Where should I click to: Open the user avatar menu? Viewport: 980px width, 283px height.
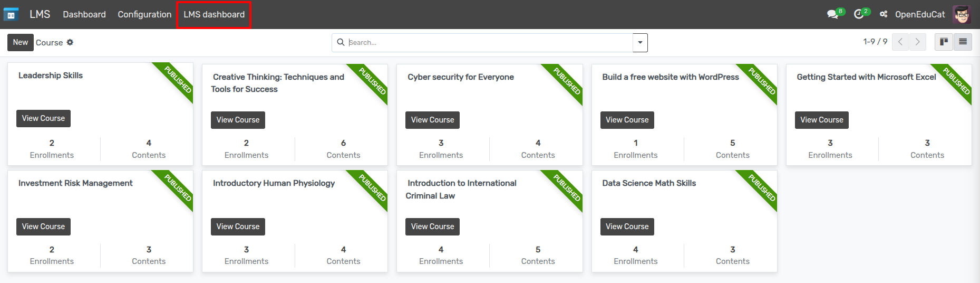(x=962, y=14)
